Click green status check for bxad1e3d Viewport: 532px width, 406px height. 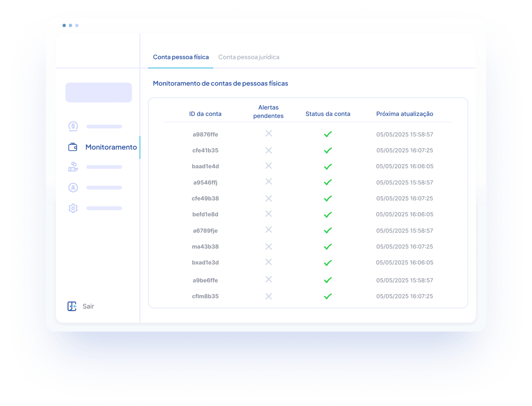328,263
